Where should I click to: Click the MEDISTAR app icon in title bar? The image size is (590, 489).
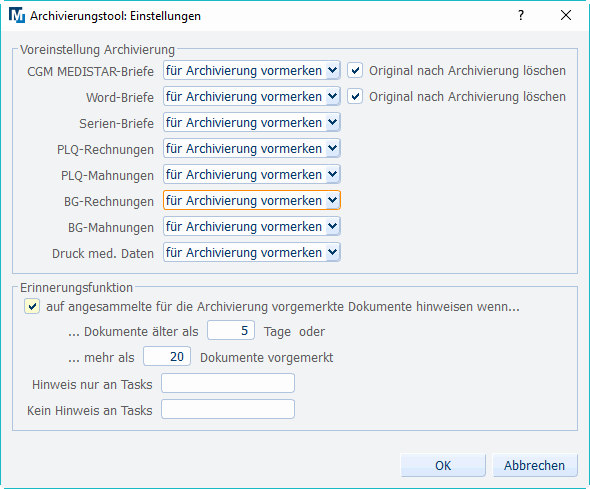click(17, 15)
